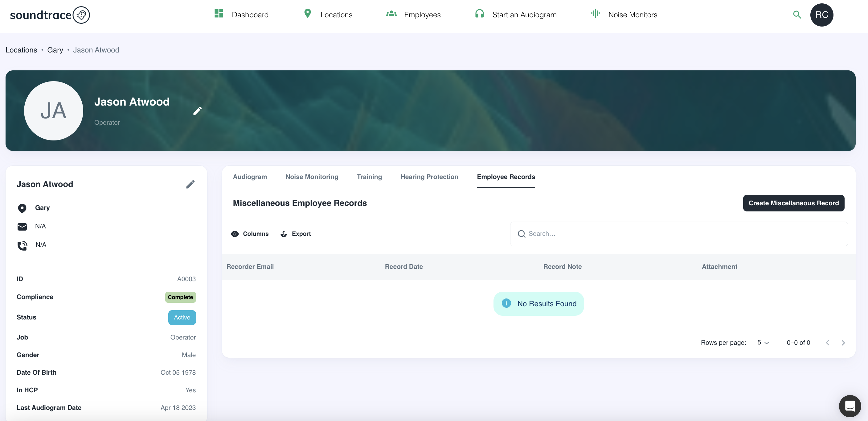Click the Gary breadcrumb link
868x421 pixels.
tap(55, 50)
